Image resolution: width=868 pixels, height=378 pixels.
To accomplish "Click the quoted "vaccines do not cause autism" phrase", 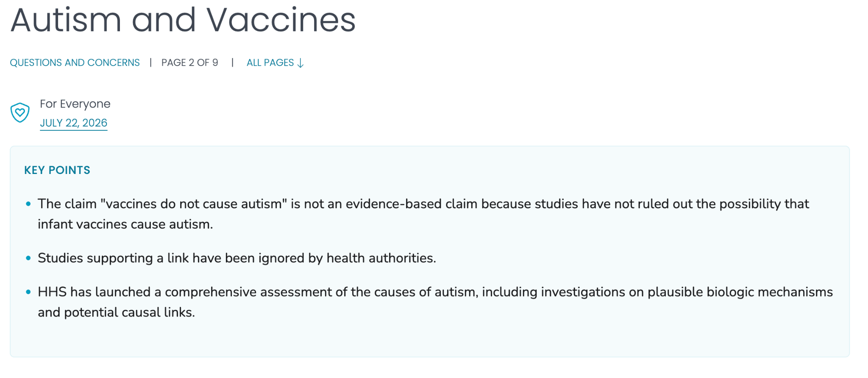I will coord(194,204).
